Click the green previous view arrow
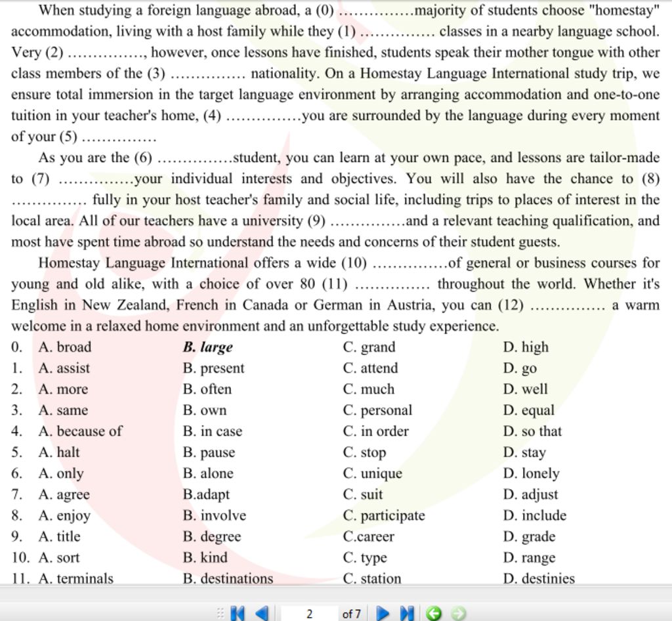Screen dimensions: 672x621 pyautogui.click(x=433, y=614)
